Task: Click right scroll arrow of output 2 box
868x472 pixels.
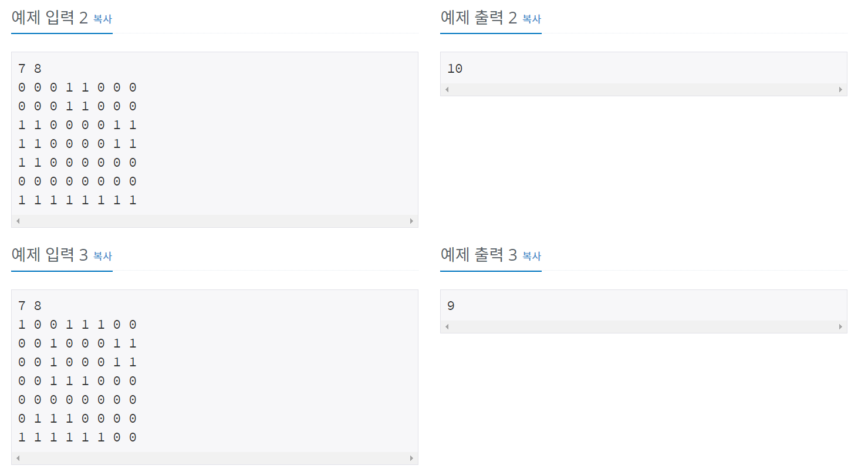Action: pyautogui.click(x=841, y=90)
